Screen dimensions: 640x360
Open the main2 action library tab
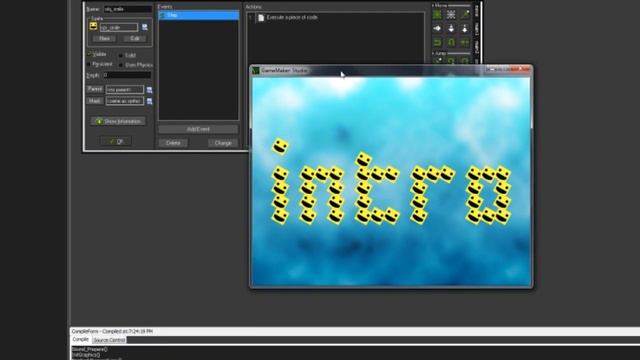click(476, 47)
